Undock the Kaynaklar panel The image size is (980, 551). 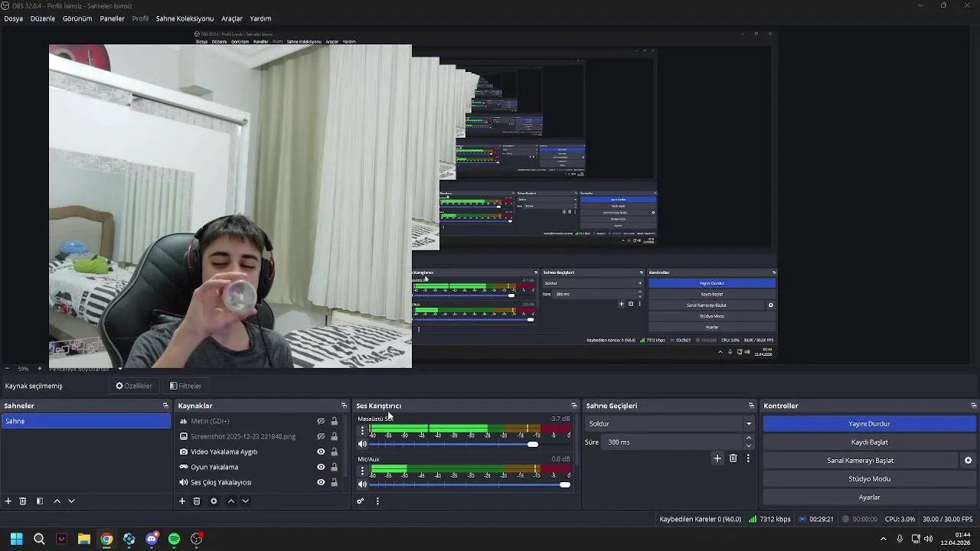coord(344,406)
